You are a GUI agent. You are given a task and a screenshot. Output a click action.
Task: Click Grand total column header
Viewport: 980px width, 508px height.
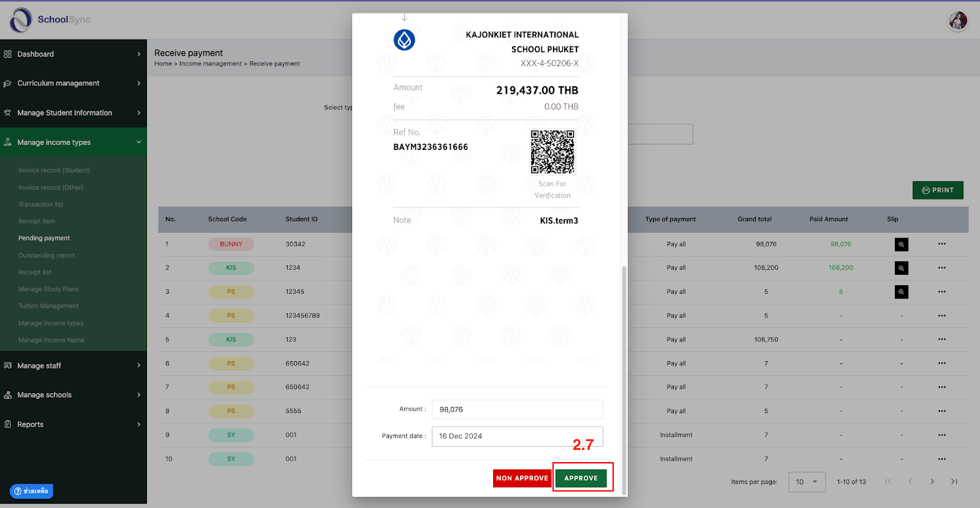[755, 219]
